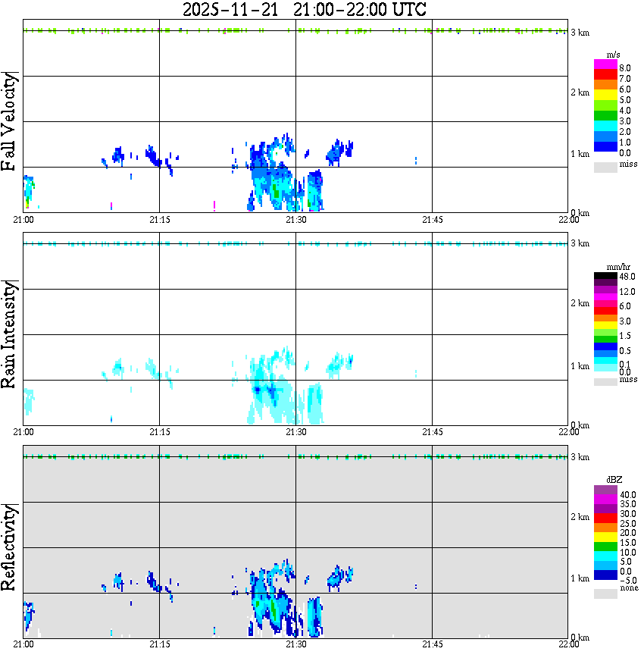Click the red 7.0 m/s legend swatch
Viewport: 644px width, 658px height.
pos(605,75)
